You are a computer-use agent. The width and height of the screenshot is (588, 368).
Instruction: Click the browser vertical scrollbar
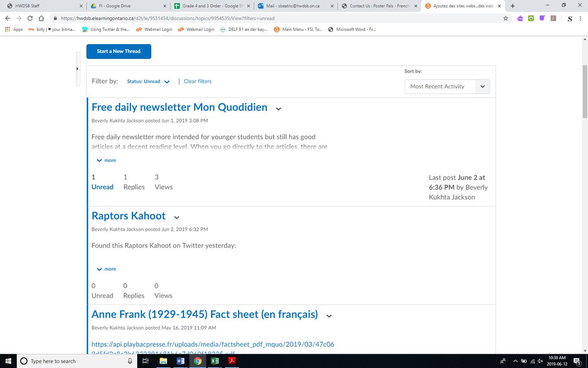[x=585, y=91]
